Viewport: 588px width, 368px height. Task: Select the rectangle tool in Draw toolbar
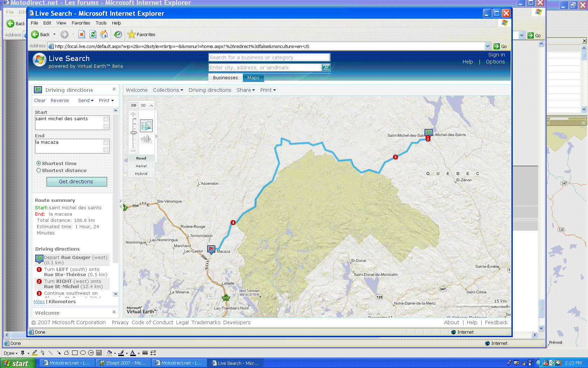point(75,353)
